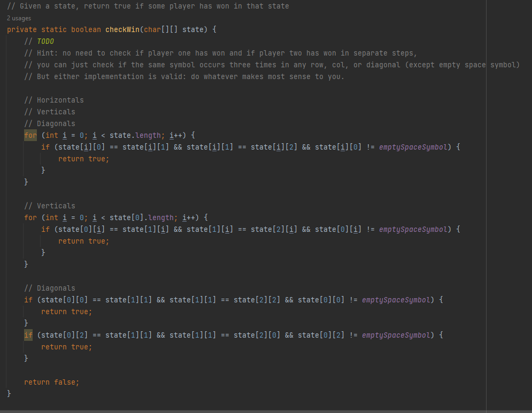Image resolution: width=532 pixels, height=413 pixels.
Task: Click state.length in the first loop condition
Action: click(x=135, y=135)
